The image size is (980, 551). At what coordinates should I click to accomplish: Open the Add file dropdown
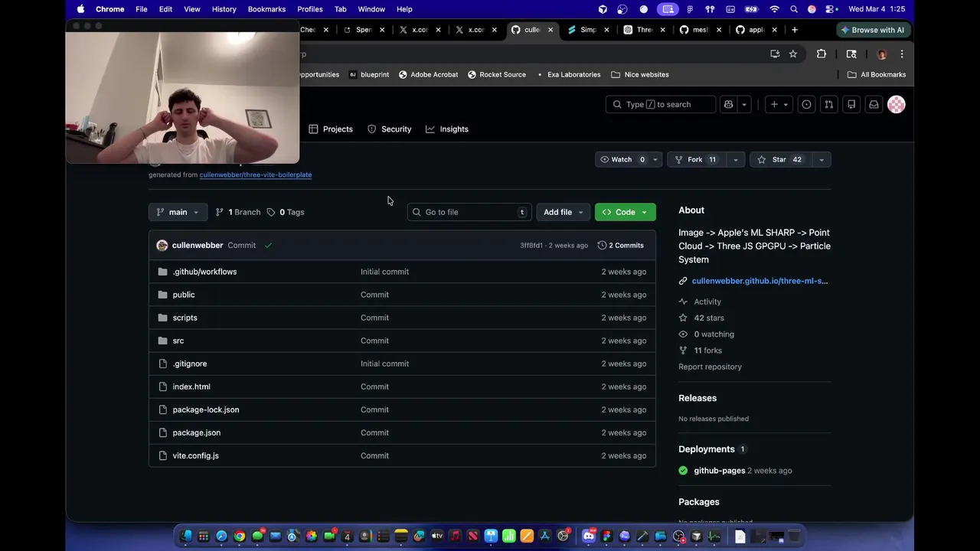[563, 212]
